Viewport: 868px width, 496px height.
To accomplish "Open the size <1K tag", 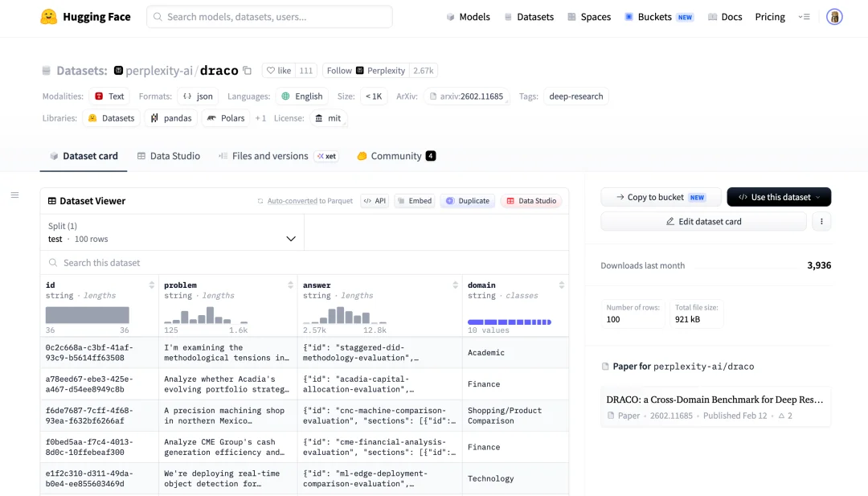I will [374, 96].
